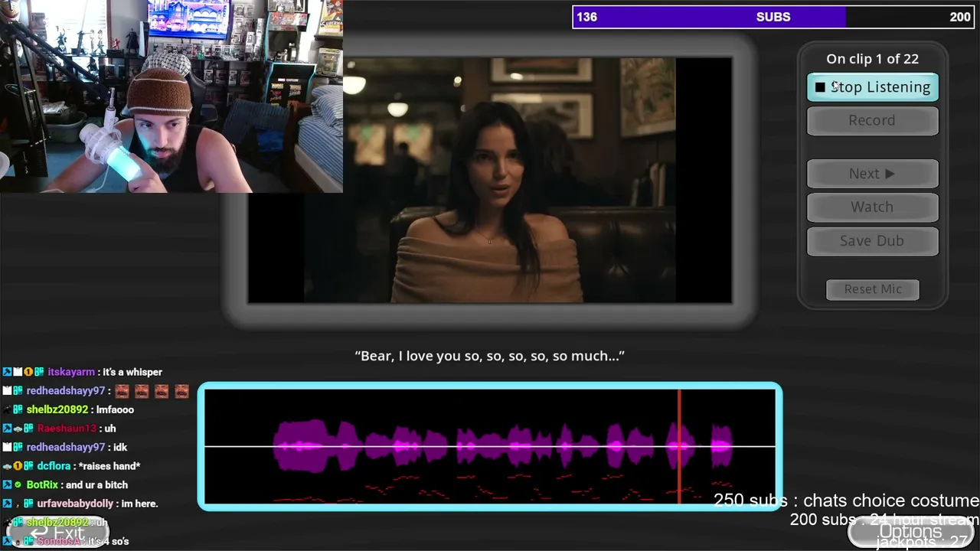Image resolution: width=980 pixels, height=551 pixels.
Task: Click the "200 subs : 24 hour stream" text
Action: (x=885, y=519)
